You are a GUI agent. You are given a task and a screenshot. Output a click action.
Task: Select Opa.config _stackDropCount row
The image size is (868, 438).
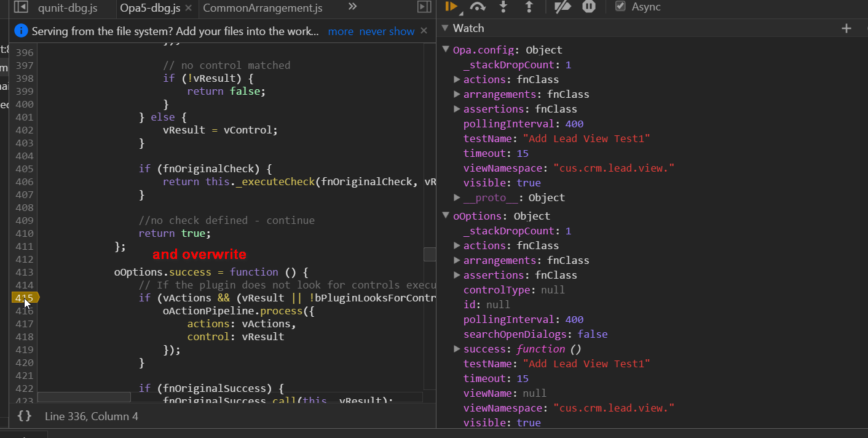(518, 65)
